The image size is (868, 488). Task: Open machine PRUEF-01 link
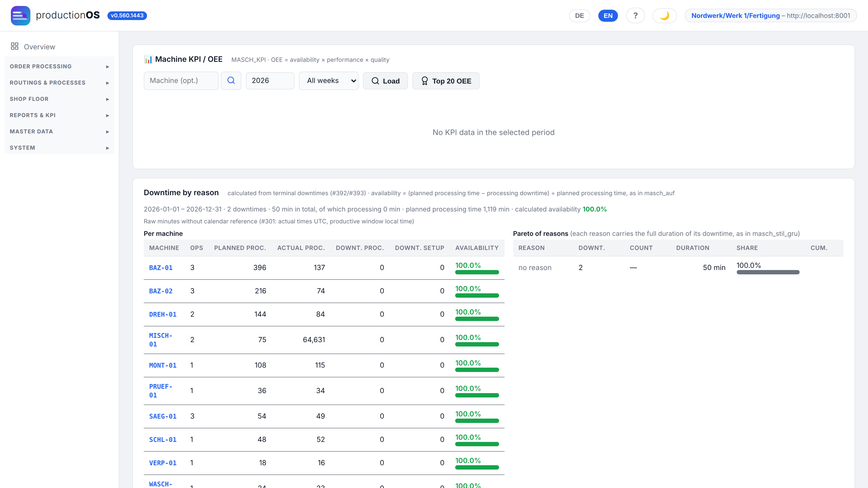pyautogui.click(x=161, y=391)
